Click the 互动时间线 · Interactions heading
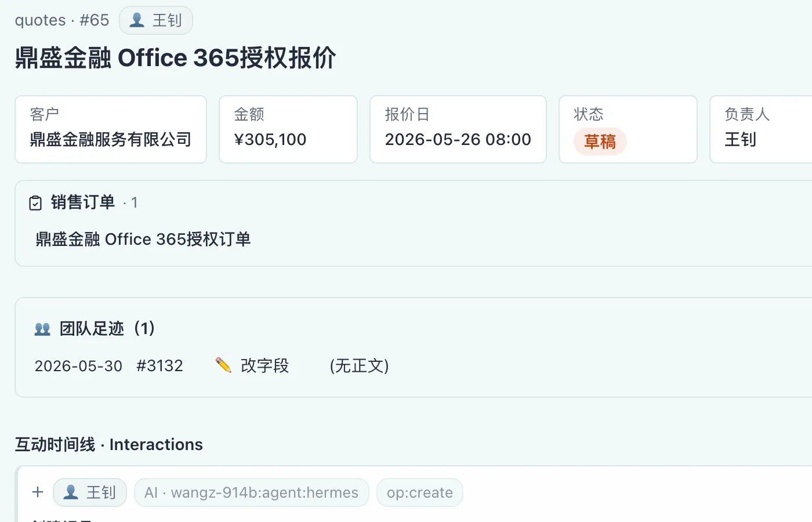The image size is (812, 522). [x=108, y=445]
